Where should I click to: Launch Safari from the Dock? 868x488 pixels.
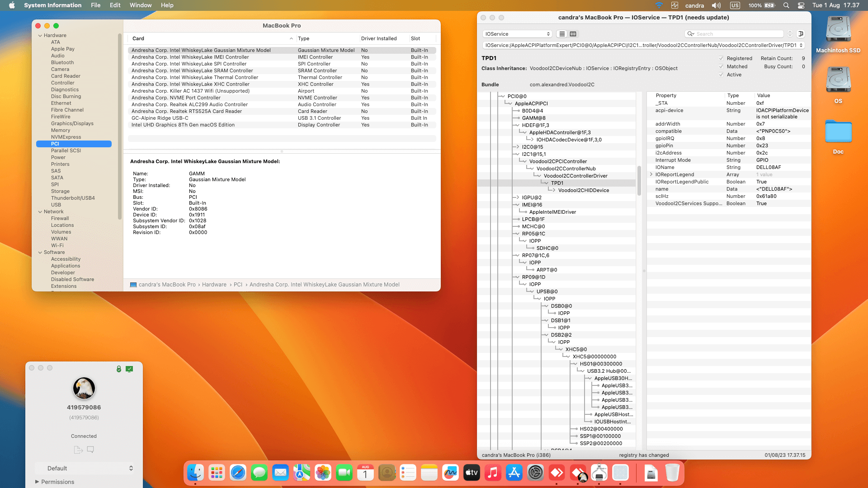[x=238, y=473]
